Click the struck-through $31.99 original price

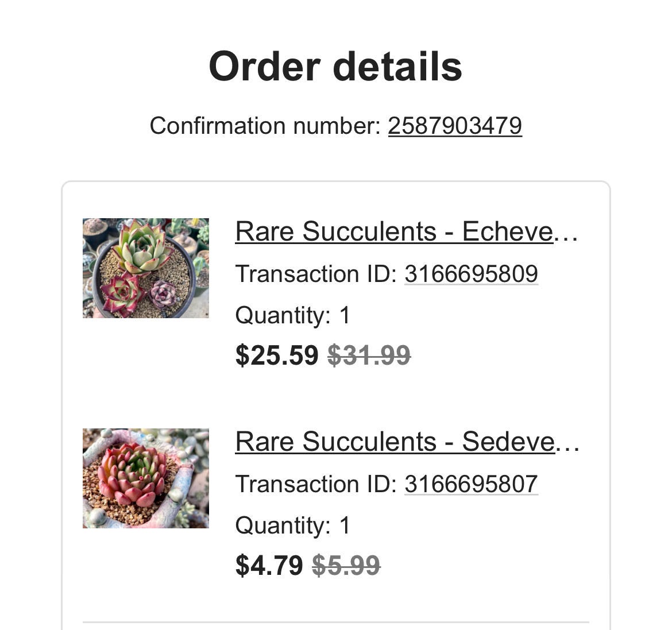click(369, 355)
